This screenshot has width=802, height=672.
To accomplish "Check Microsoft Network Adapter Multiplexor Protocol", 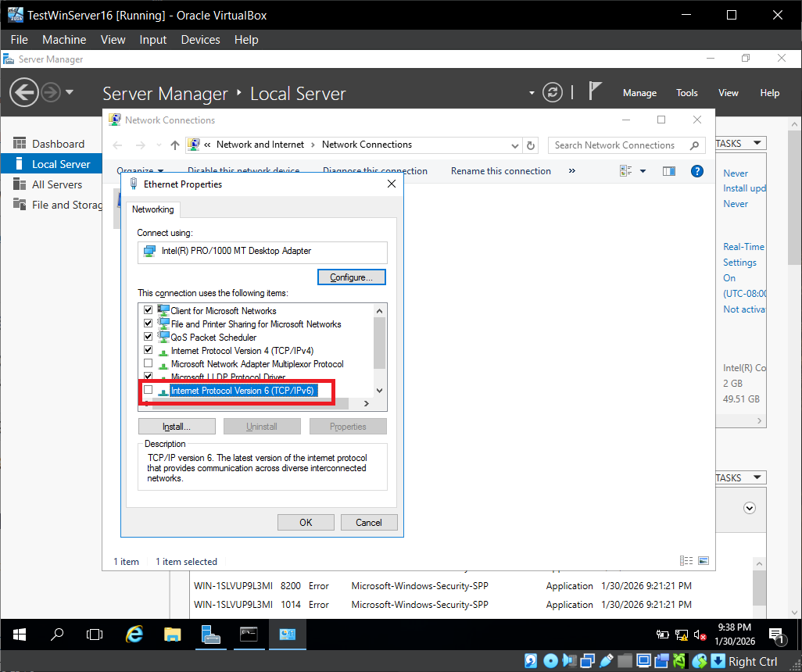I will 149,364.
